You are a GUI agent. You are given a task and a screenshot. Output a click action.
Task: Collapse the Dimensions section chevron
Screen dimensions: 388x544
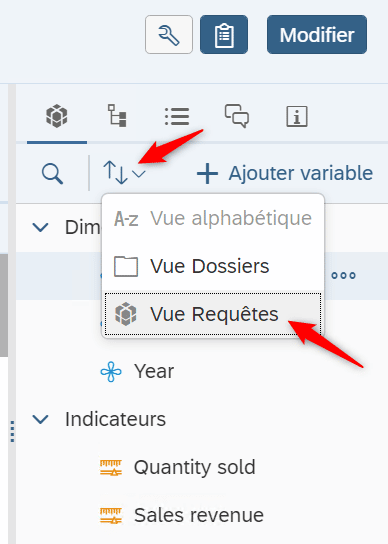tap(41, 228)
